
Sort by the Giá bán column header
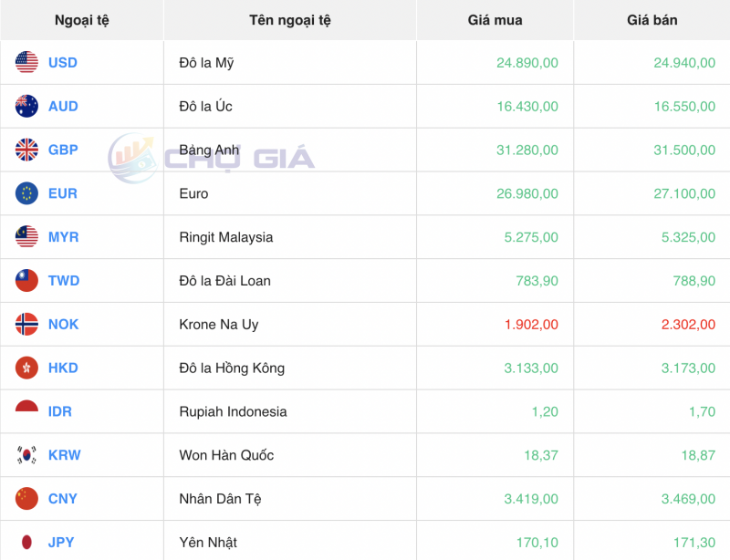(x=651, y=20)
